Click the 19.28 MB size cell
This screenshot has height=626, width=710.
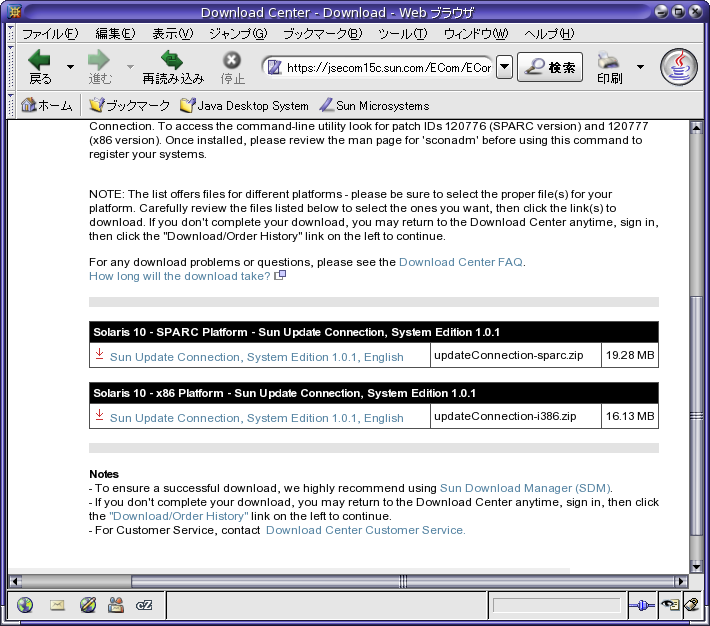[630, 355]
